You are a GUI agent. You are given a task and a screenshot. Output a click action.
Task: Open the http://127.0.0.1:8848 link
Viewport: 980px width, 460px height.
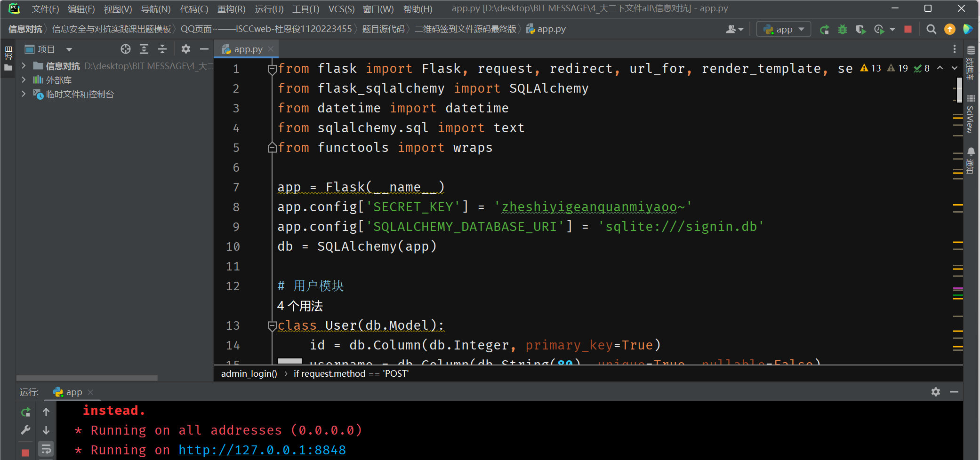tap(262, 450)
